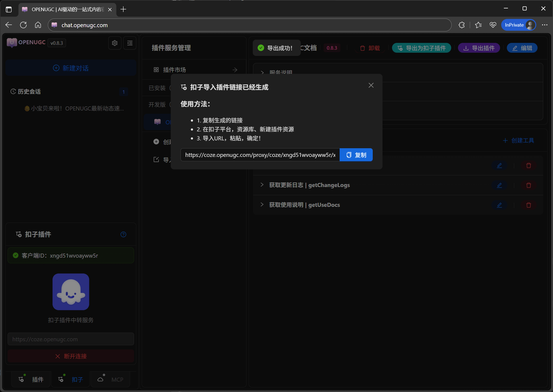Click trash icon on the first tool row
The width and height of the screenshot is (553, 392).
(x=529, y=165)
